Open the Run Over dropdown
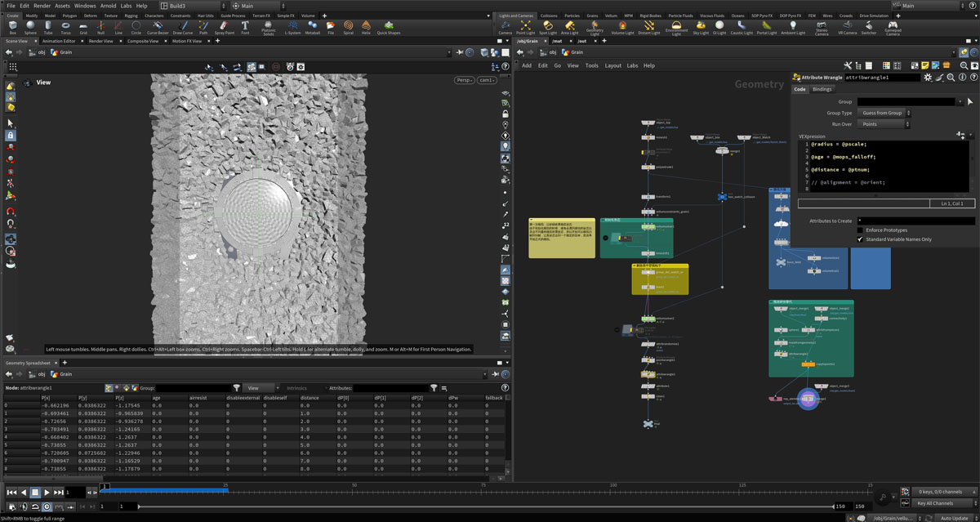This screenshot has height=522, width=980. 883,124
